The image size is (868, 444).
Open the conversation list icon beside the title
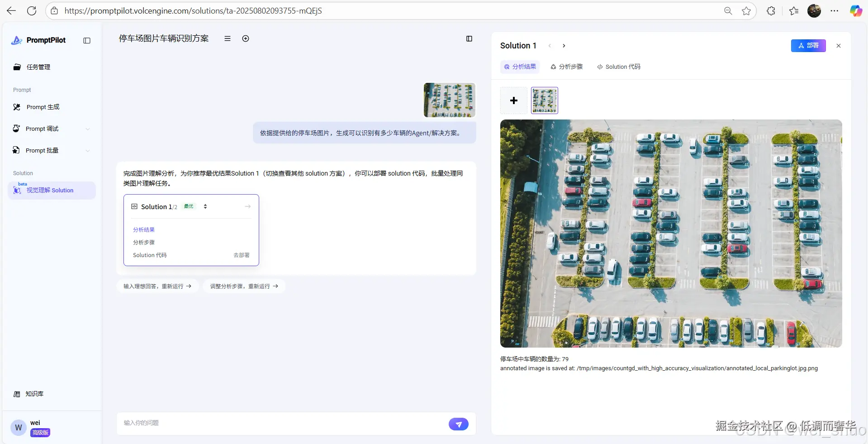tap(227, 38)
